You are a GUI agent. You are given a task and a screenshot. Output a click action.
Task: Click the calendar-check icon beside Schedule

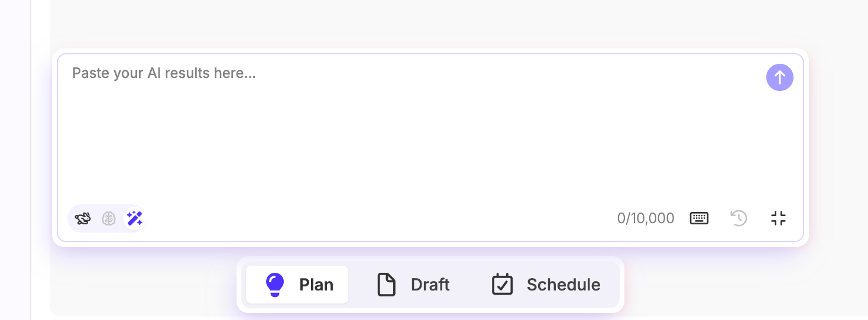pos(503,285)
